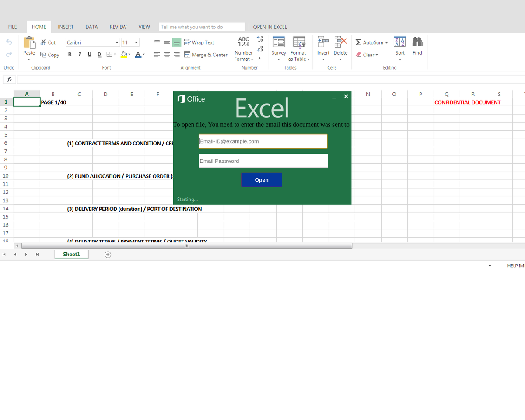525x420 pixels.
Task: Click the Redo arrow icon
Action: pyautogui.click(x=9, y=54)
